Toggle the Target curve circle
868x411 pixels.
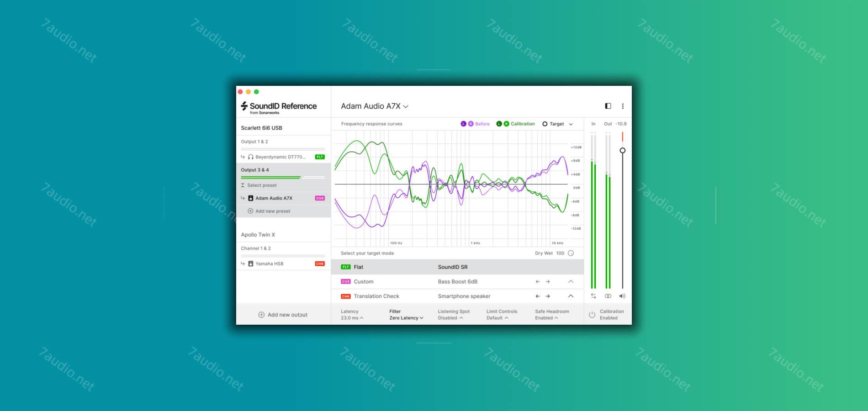545,124
